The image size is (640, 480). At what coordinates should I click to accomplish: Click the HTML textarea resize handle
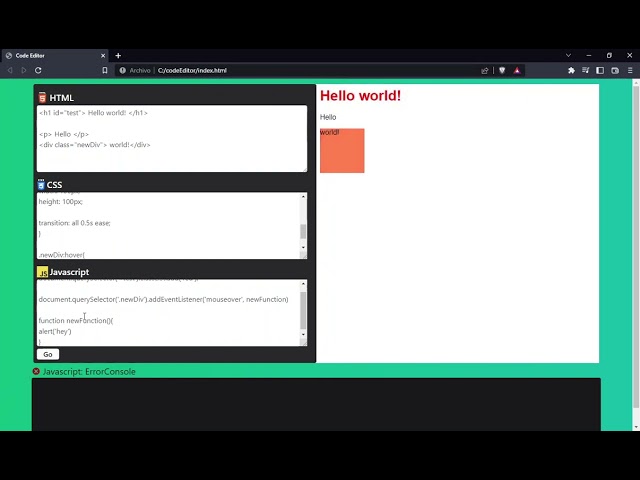304,169
